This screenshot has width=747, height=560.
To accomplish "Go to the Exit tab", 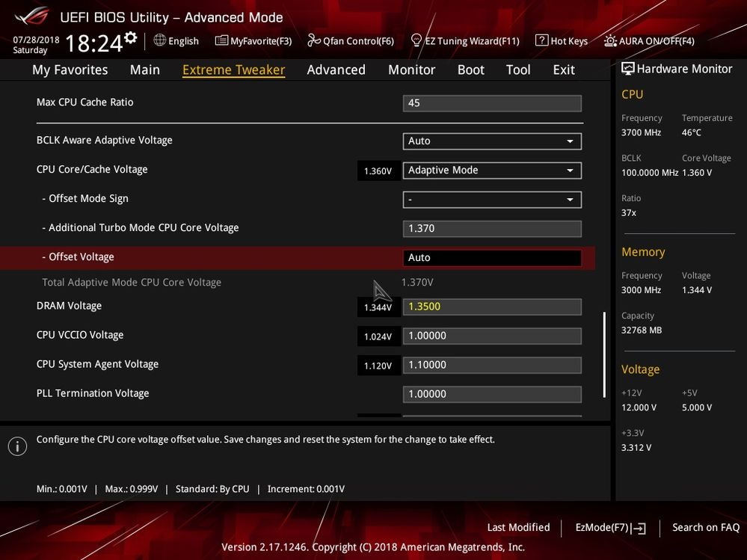I will [x=564, y=70].
